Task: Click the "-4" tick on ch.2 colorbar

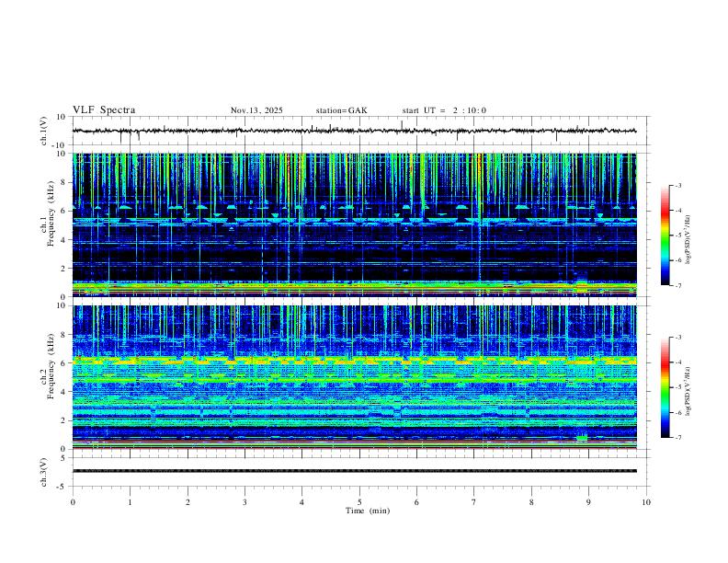Action: click(678, 362)
